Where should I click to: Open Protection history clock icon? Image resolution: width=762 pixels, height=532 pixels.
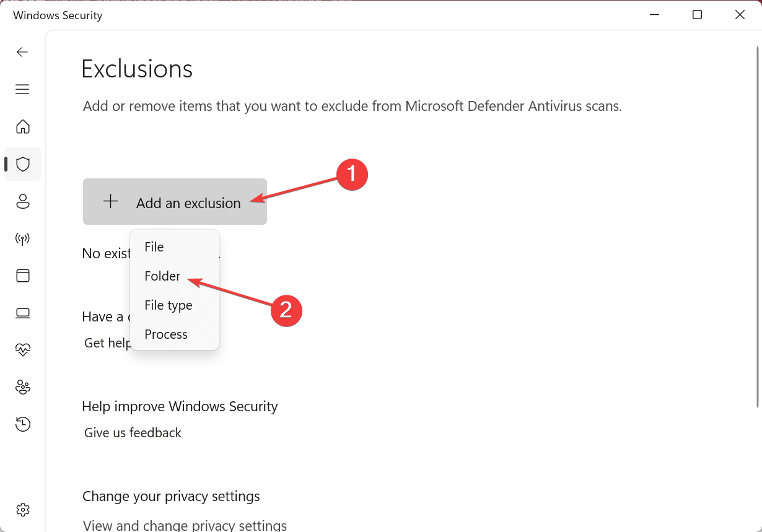click(23, 424)
